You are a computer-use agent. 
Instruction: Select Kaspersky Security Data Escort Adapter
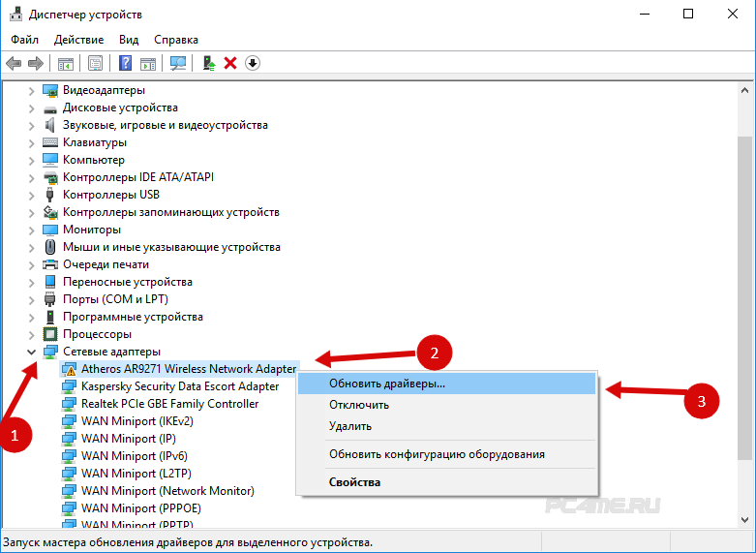180,386
